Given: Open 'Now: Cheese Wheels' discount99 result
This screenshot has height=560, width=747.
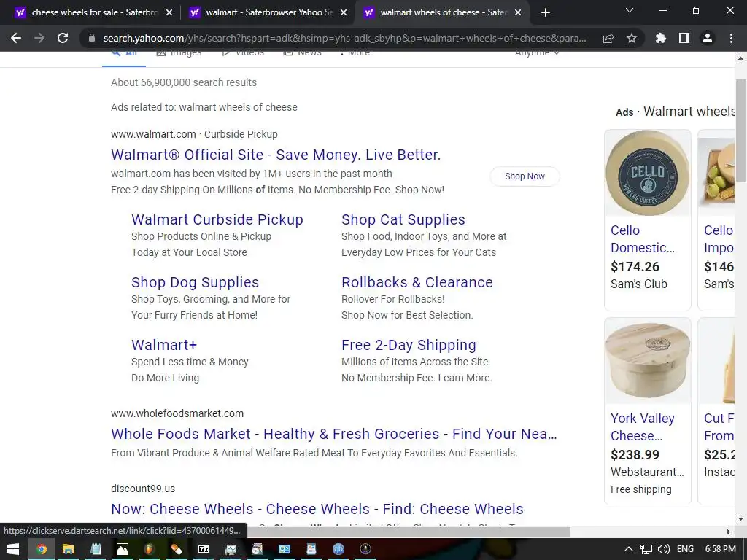Looking at the screenshot, I should point(317,509).
